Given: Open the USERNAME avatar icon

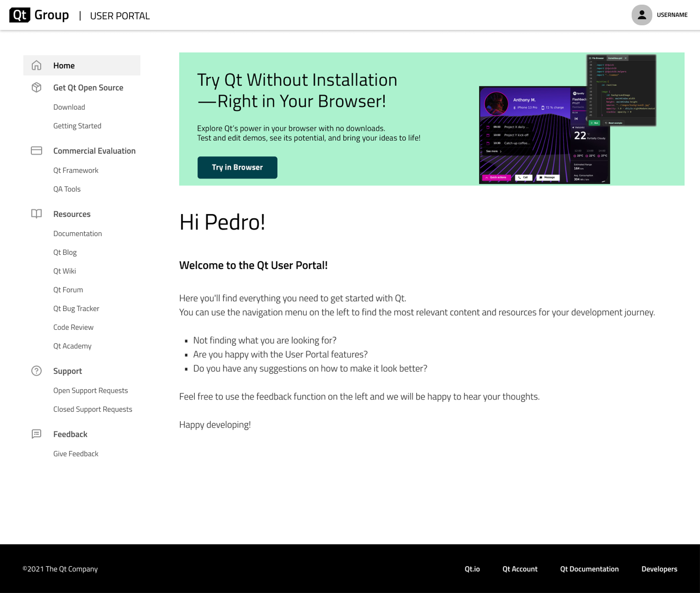Looking at the screenshot, I should [641, 15].
